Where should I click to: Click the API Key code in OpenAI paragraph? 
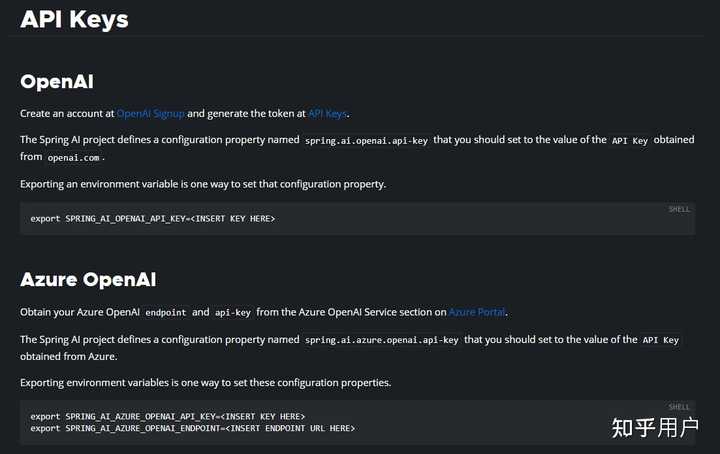(x=630, y=141)
